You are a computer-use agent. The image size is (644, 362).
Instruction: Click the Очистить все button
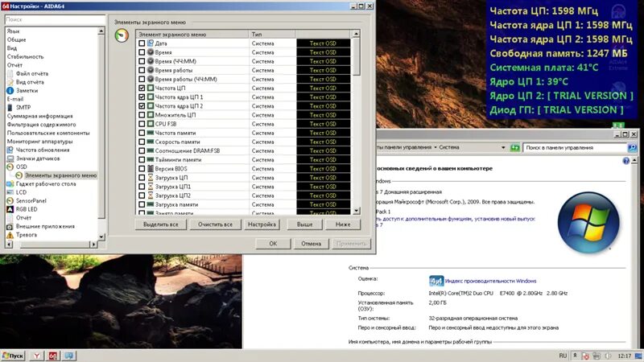(215, 224)
